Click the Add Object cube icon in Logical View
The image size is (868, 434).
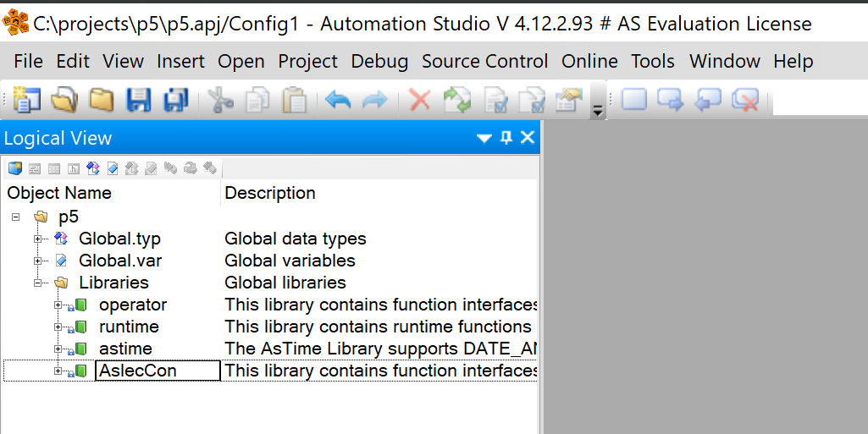[x=15, y=168]
